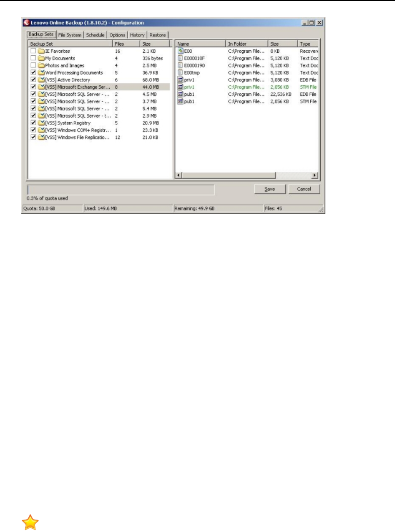Click the horizontal scrollbar thumb in file list

click(228, 175)
